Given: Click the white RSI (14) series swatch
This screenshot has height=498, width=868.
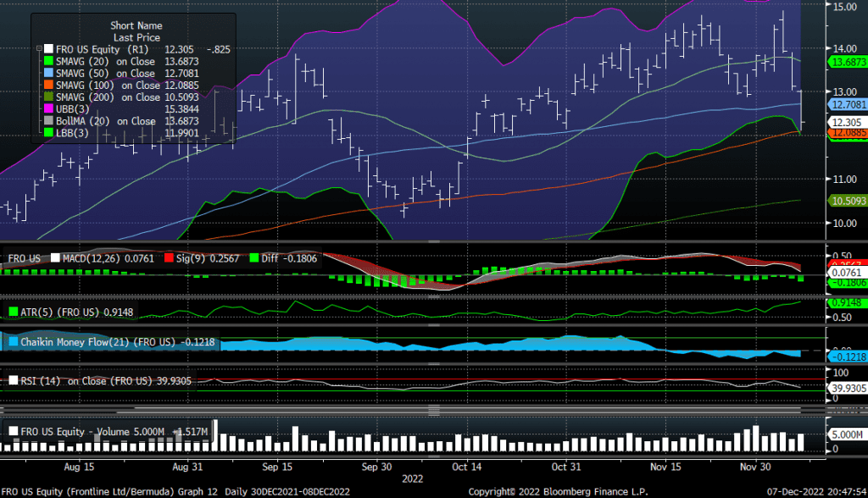Looking at the screenshot, I should (x=14, y=380).
